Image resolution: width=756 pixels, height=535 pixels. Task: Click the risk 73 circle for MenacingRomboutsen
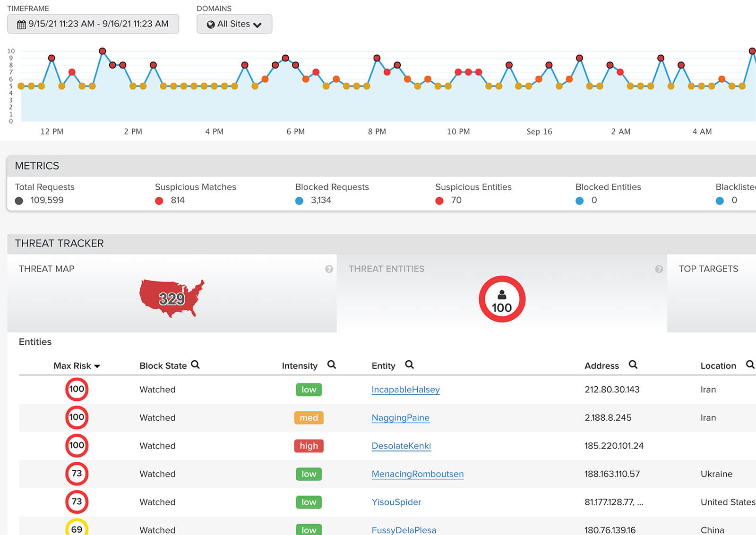pyautogui.click(x=77, y=474)
